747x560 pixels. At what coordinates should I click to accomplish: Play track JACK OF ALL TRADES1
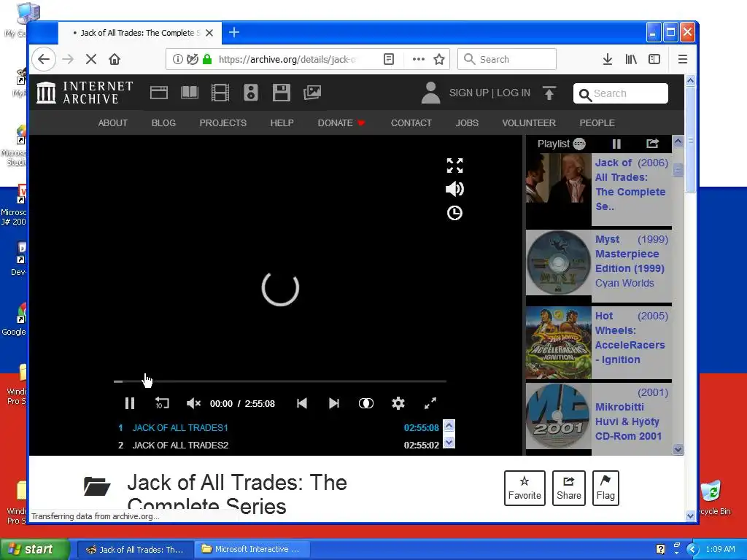point(279,427)
